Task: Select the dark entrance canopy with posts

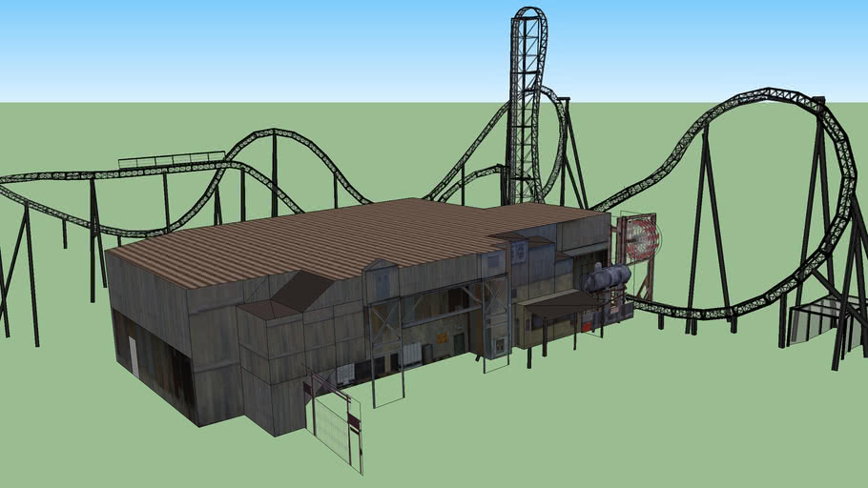Action: tap(563, 305)
